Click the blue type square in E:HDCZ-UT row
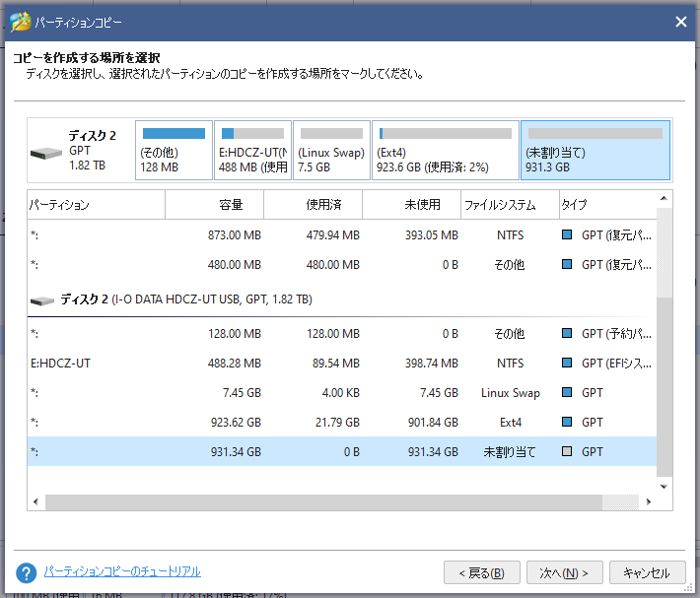 (567, 363)
